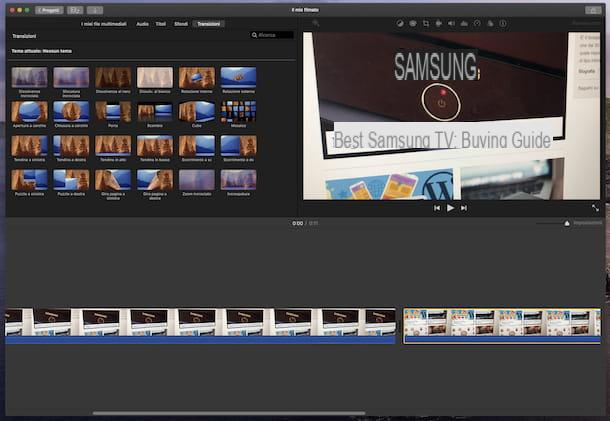Open noise reduction and equalizer tool

[x=464, y=24]
